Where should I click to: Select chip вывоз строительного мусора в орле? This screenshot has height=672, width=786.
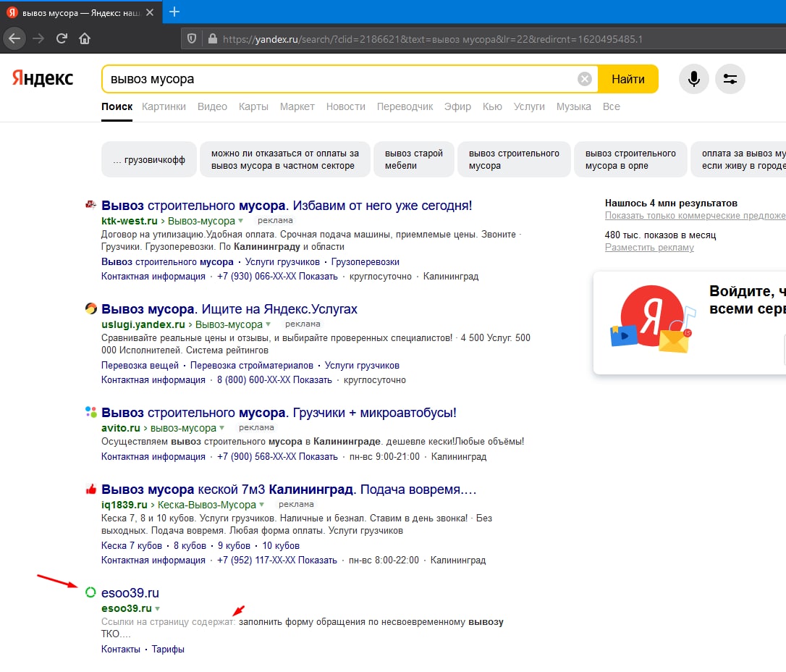click(x=630, y=159)
